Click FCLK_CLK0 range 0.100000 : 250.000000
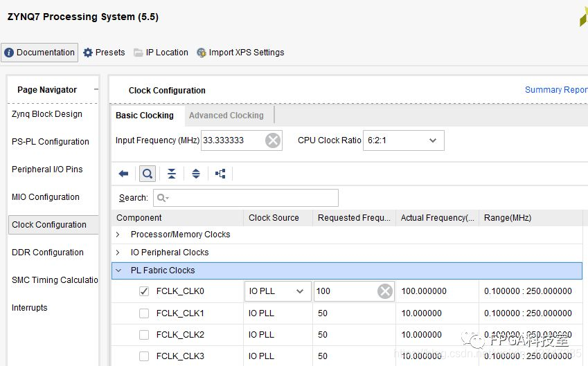This screenshot has height=366, width=588. (x=528, y=291)
